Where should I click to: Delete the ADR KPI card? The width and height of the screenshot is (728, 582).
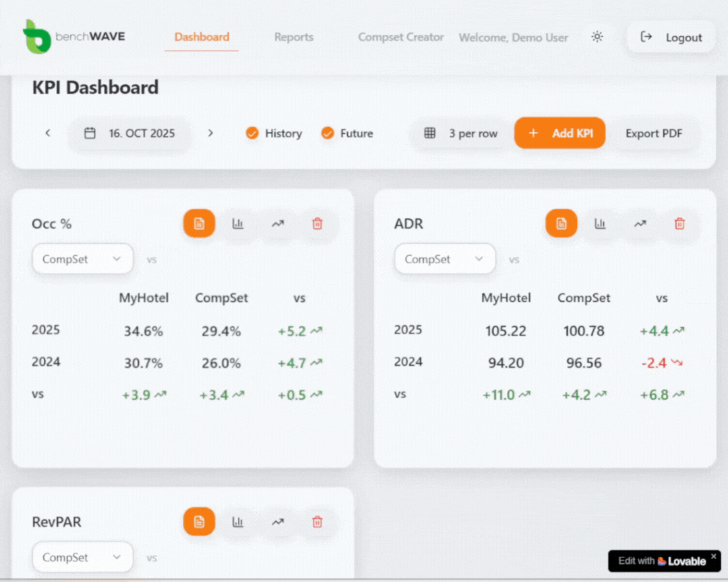(679, 224)
